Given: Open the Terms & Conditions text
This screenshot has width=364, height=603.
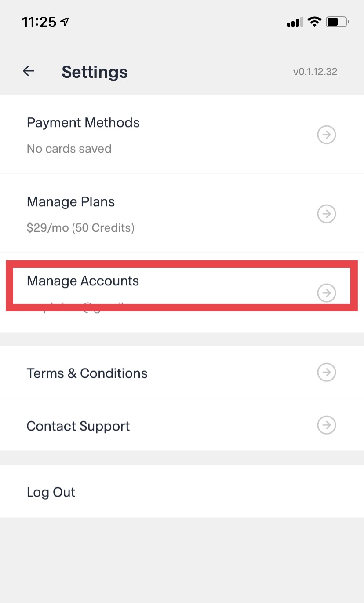Looking at the screenshot, I should pos(87,373).
